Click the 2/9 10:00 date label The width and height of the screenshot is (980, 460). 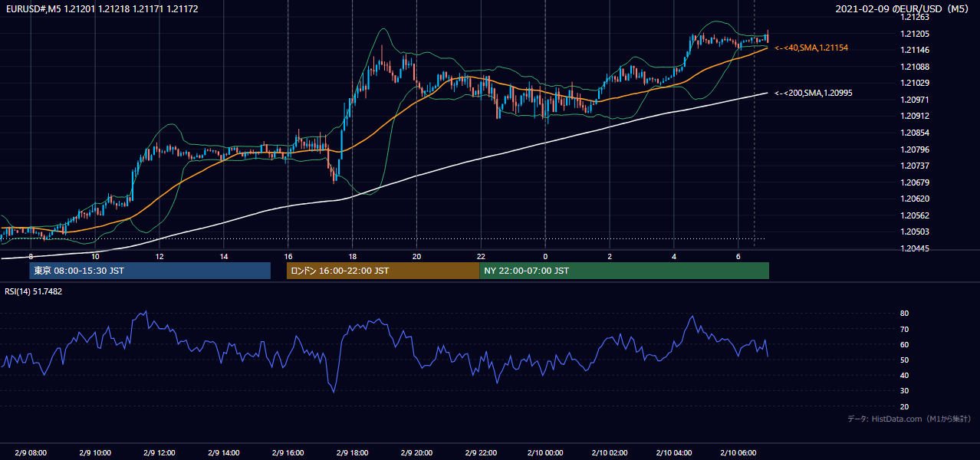click(95, 453)
